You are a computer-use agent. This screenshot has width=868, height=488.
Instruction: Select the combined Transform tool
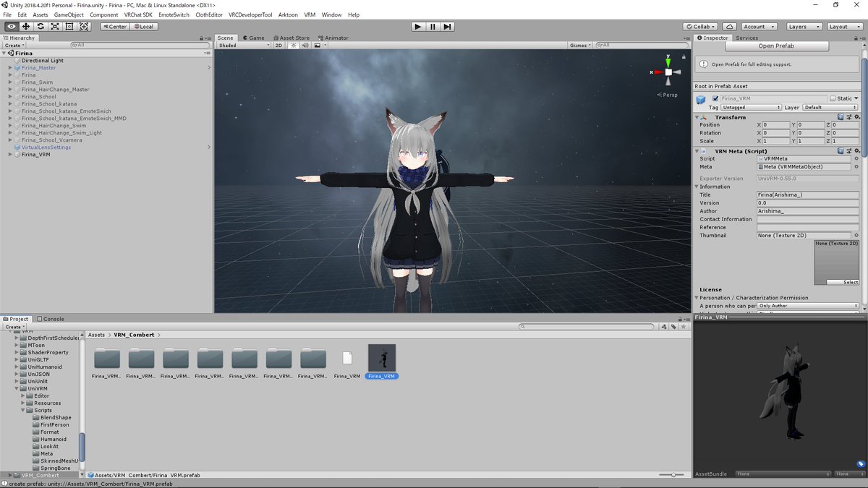(x=84, y=26)
